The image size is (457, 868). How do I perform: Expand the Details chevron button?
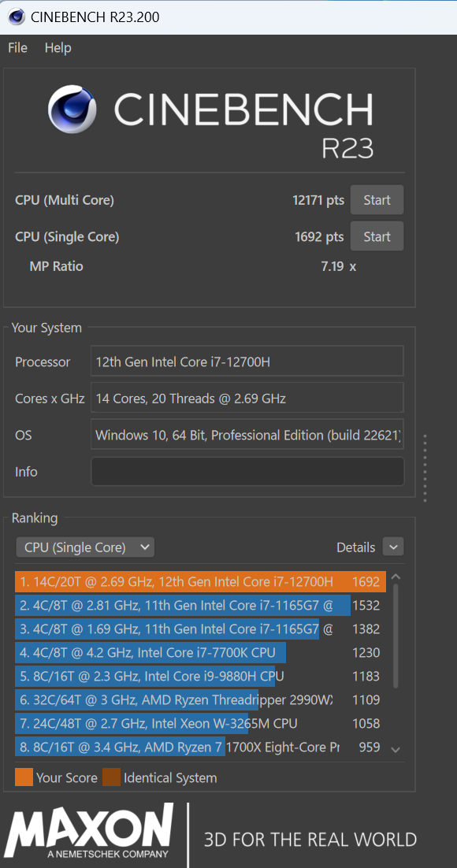point(393,547)
